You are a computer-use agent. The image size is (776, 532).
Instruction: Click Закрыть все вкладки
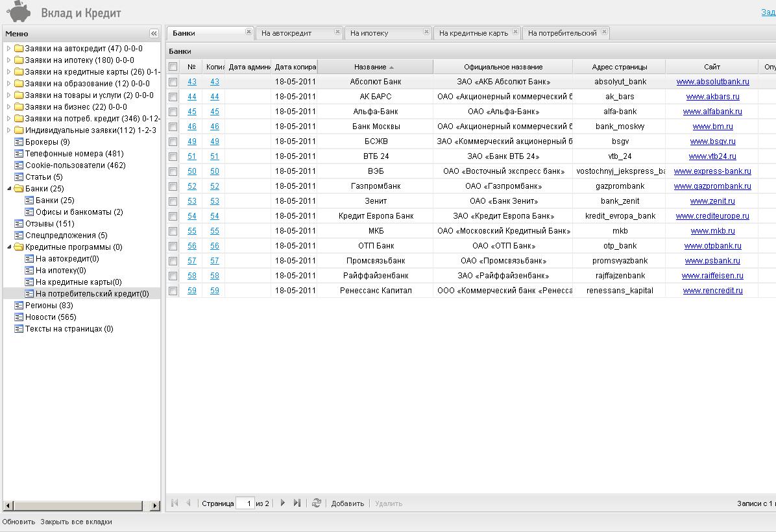click(76, 522)
